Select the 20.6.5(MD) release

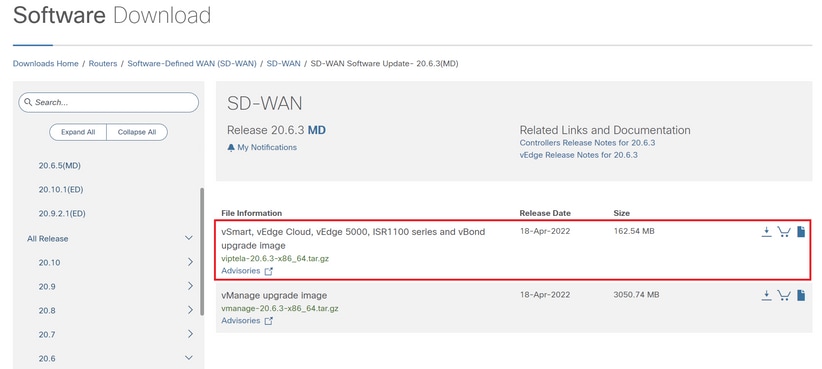click(x=60, y=166)
